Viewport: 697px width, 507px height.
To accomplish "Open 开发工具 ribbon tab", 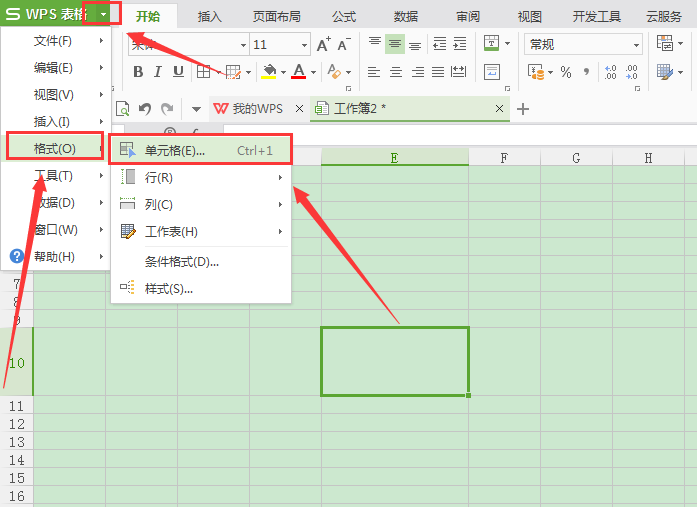I will click(x=597, y=17).
